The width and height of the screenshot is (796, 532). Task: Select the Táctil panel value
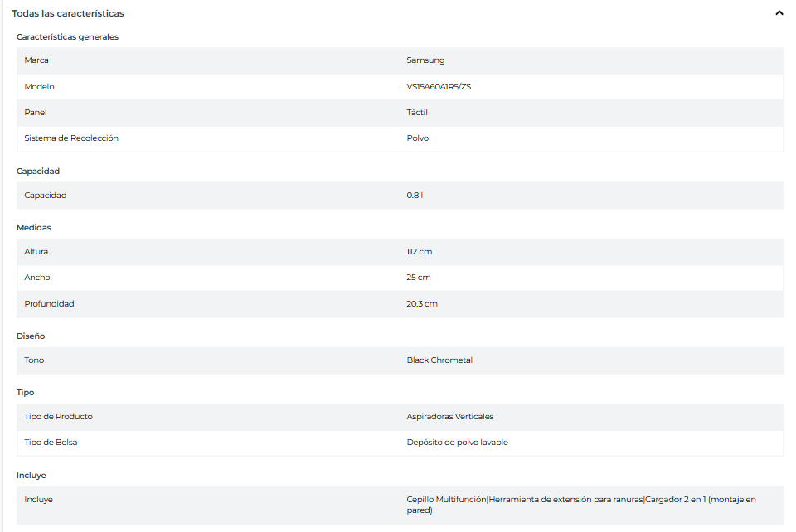pyautogui.click(x=417, y=113)
